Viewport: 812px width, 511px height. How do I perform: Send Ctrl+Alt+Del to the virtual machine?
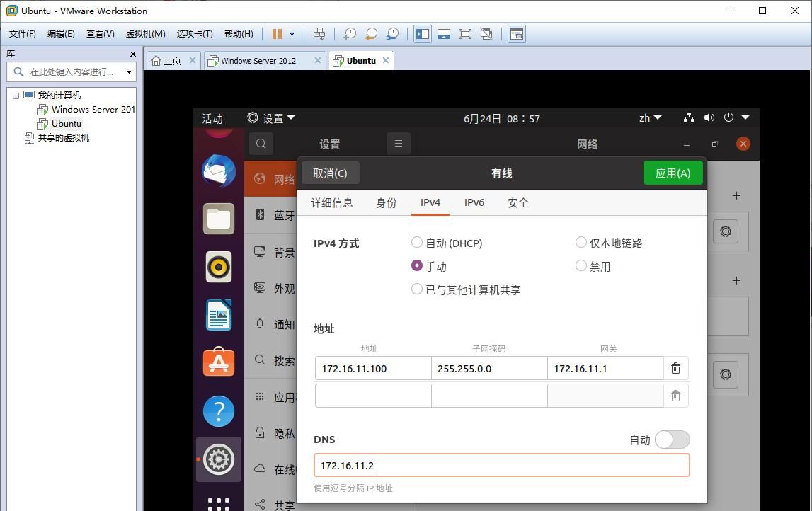(x=319, y=33)
